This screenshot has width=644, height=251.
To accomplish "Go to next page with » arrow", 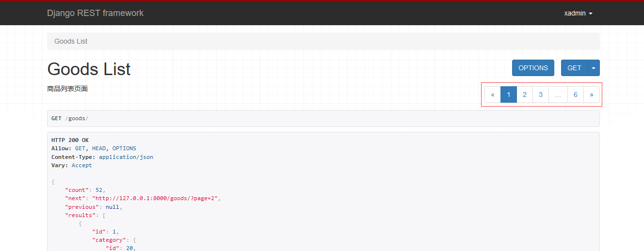I will [592, 94].
